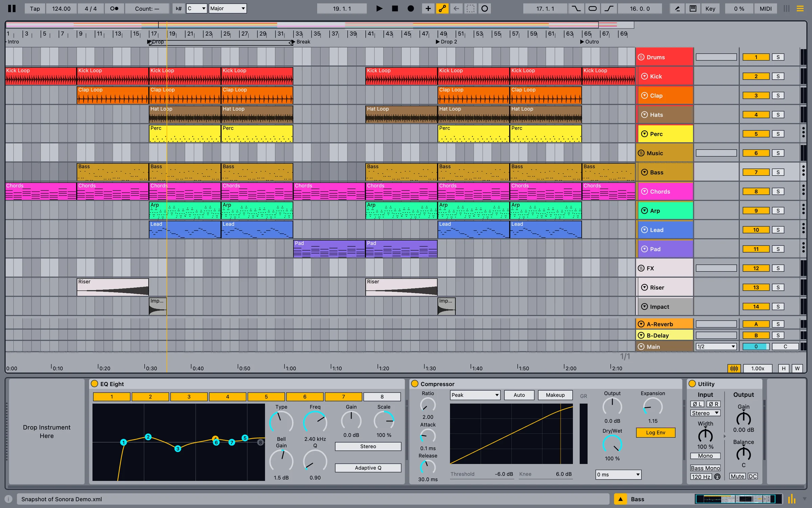Viewport: 812px width, 508px height.
Task: Click the MIDI Arrangement Overdub plus icon
Action: (x=428, y=8)
